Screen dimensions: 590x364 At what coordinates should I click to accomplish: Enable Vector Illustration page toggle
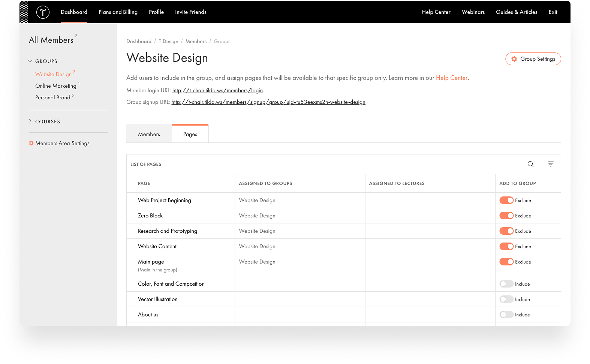506,300
